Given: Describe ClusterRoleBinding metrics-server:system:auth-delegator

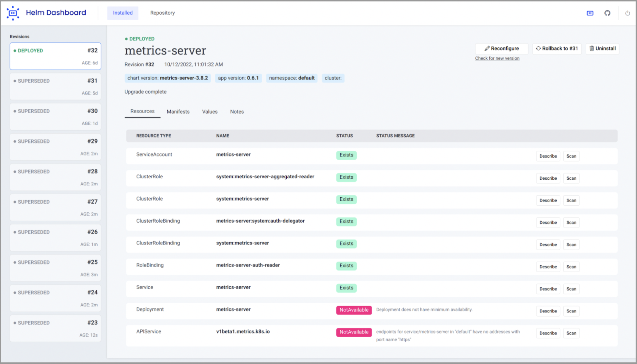Looking at the screenshot, I should (x=548, y=222).
